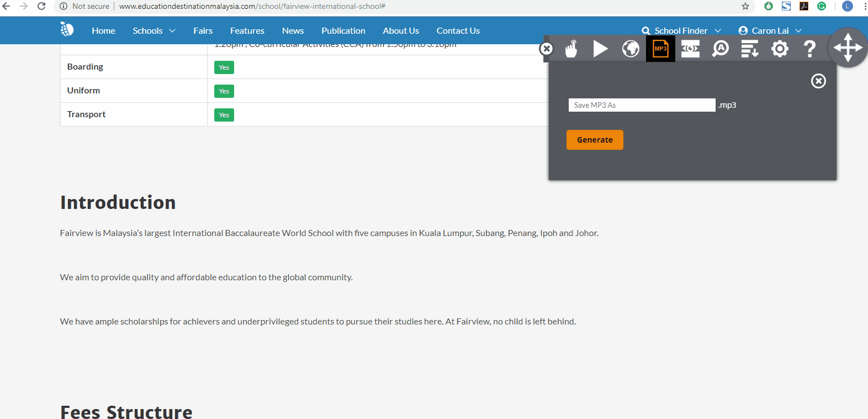Open toolbar settings gear

point(780,49)
